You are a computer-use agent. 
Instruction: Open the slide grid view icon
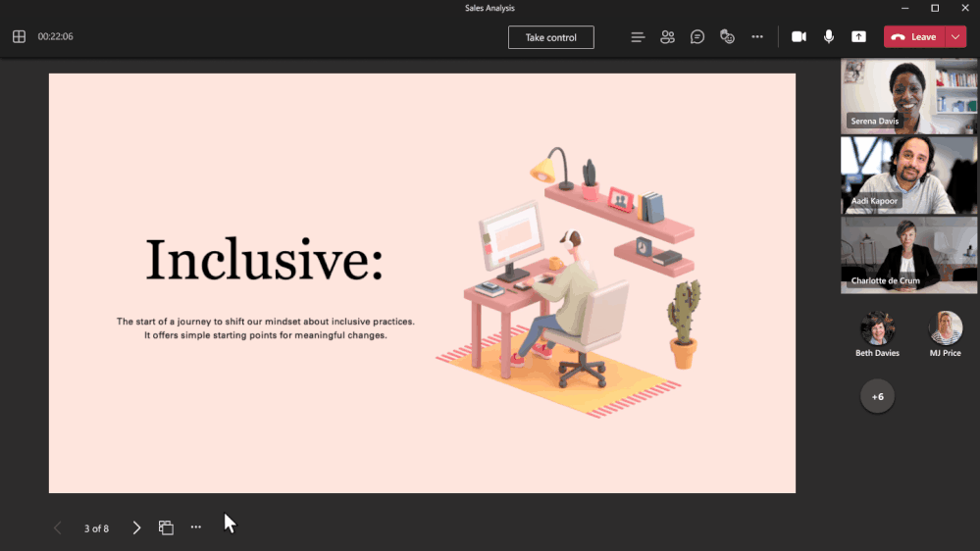pyautogui.click(x=166, y=527)
